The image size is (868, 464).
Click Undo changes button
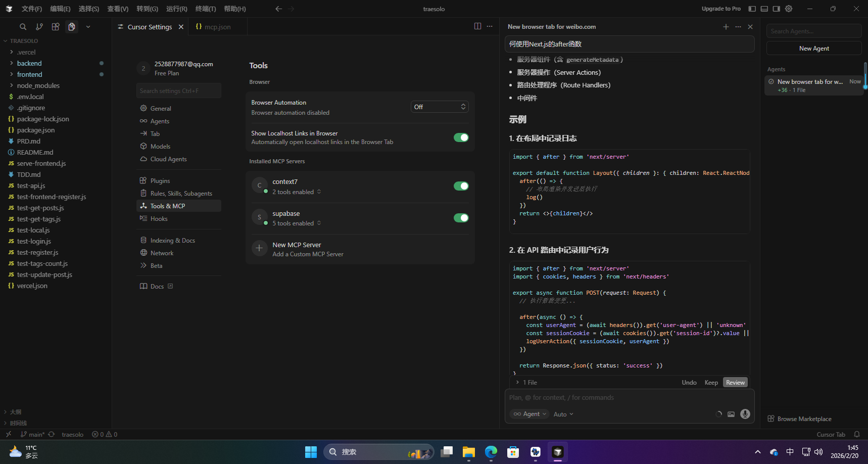pos(689,383)
